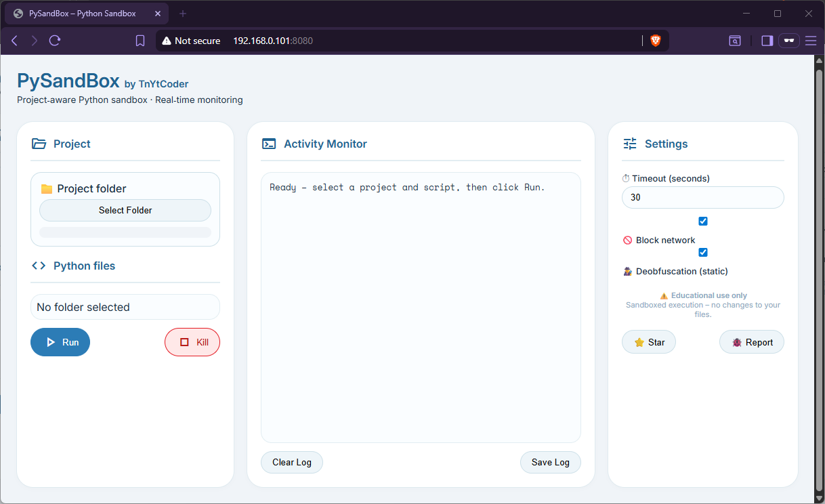Click the browser Back arrow
825x504 pixels.
click(14, 41)
